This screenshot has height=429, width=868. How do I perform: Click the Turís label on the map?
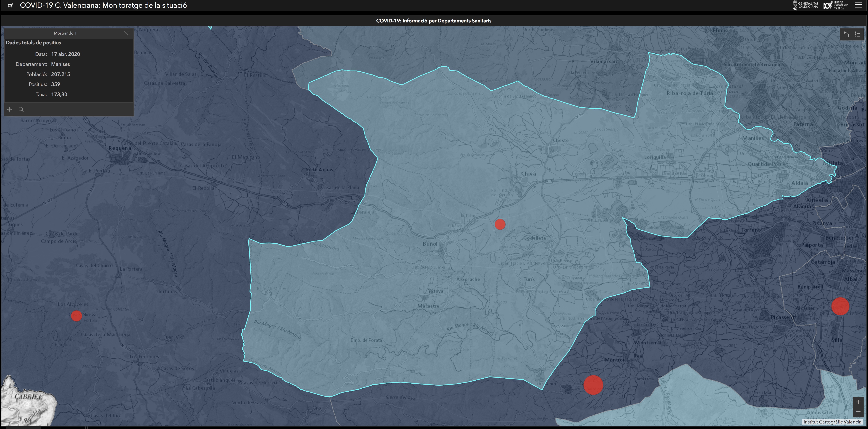pos(529,279)
